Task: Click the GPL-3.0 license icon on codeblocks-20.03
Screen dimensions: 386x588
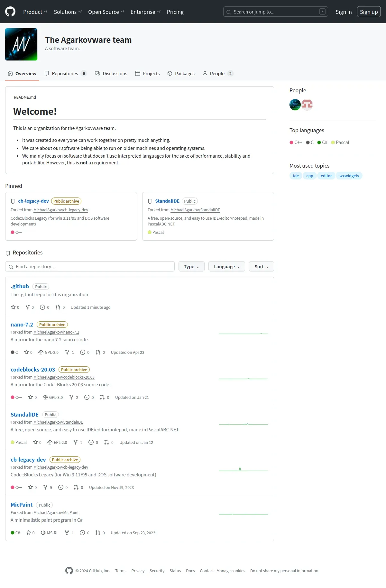Action: pyautogui.click(x=45, y=397)
